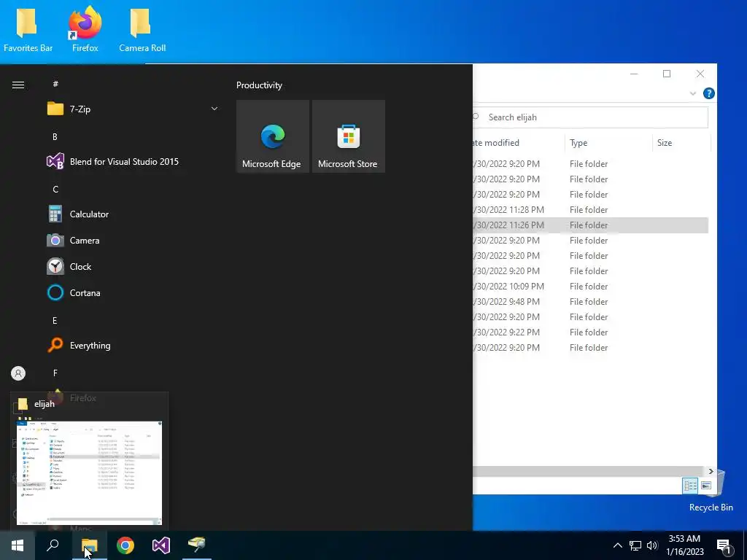Screen dimensions: 747x560
Task: Open Visual Studio from the taskbar
Action: tap(161, 545)
